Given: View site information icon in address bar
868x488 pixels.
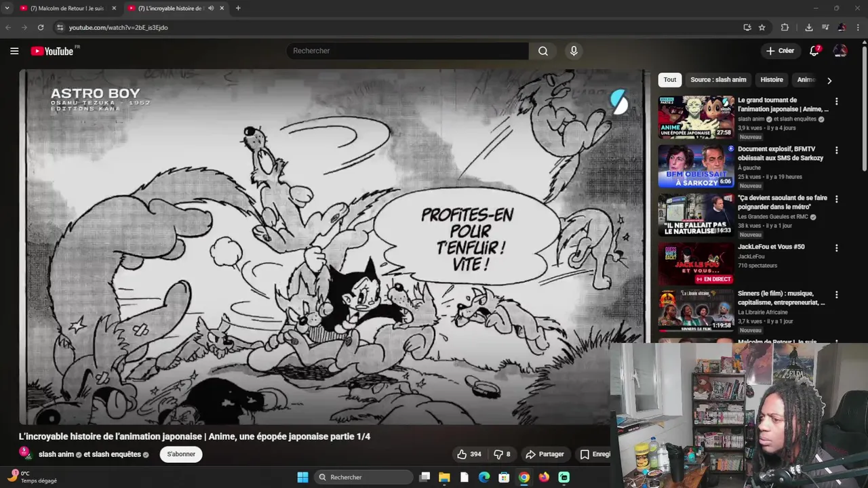Looking at the screenshot, I should point(60,27).
